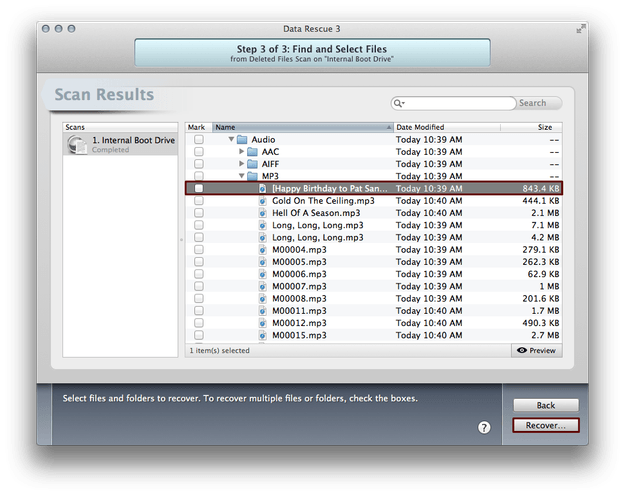Click the file icon of Hell Of A Season.mp3
The width and height of the screenshot is (625, 496).
click(x=262, y=213)
